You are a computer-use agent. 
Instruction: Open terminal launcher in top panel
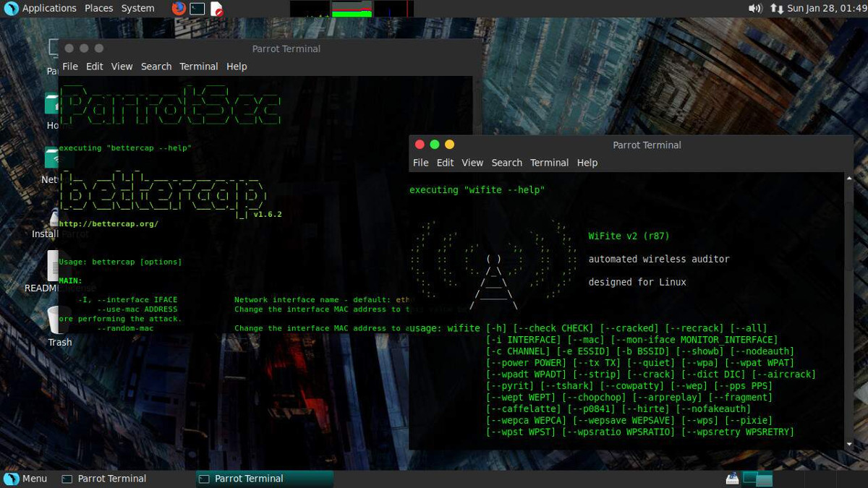197,9
